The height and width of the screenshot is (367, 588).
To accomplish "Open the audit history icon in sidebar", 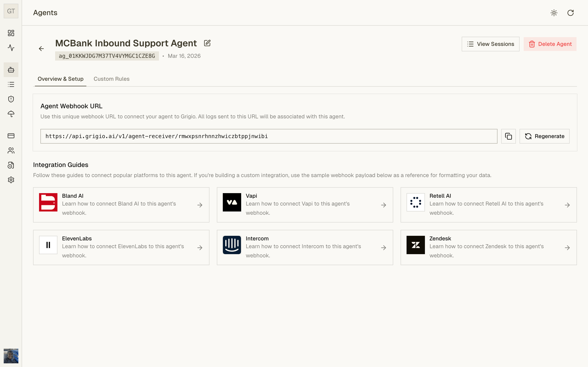I will point(11,165).
